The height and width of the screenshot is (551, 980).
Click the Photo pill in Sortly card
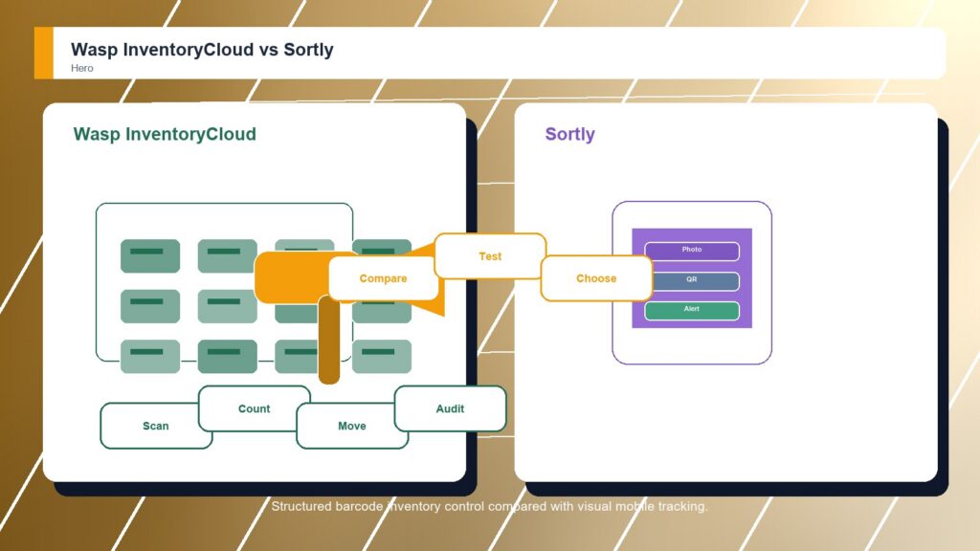pyautogui.click(x=692, y=251)
